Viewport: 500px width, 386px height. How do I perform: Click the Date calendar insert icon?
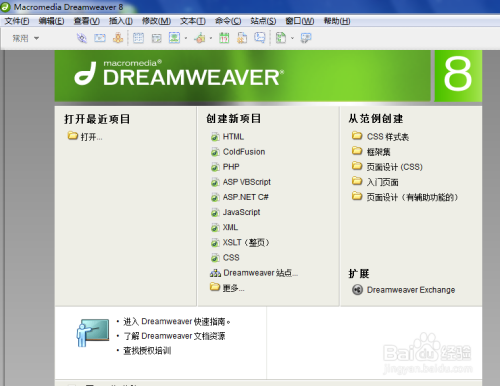[x=224, y=38]
